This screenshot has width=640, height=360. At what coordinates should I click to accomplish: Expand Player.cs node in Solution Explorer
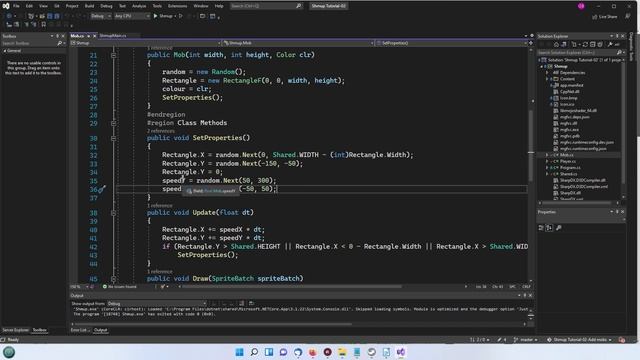[x=547, y=161]
